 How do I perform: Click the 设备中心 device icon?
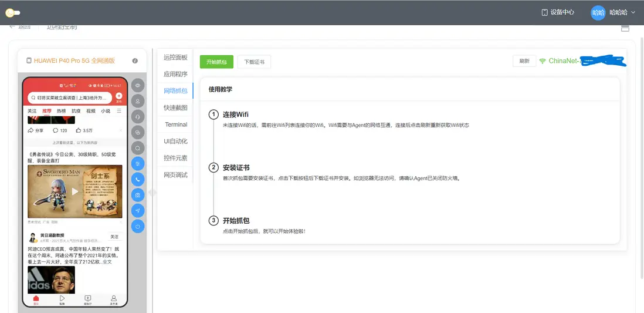[545, 12]
